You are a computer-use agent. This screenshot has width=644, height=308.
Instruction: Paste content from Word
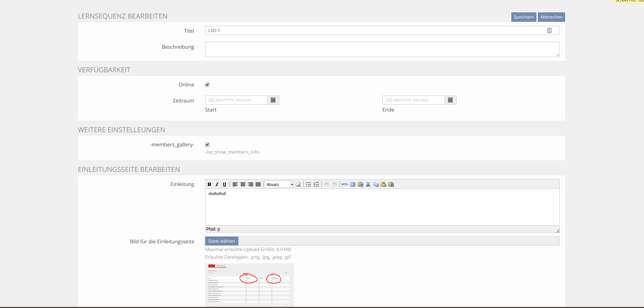360,185
